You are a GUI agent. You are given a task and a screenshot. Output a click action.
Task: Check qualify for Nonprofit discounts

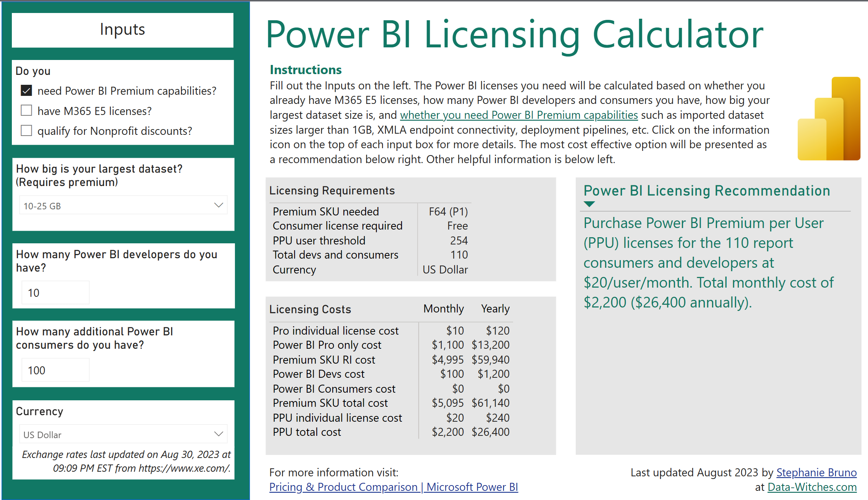point(26,131)
